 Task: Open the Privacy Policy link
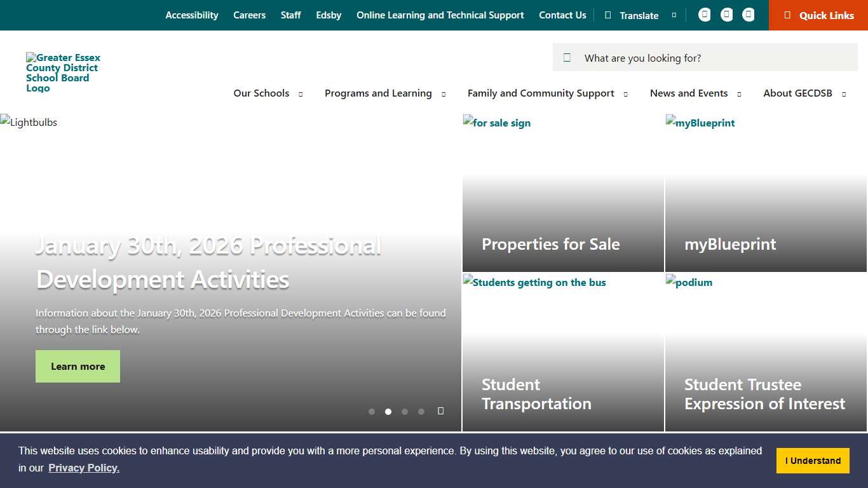83,468
